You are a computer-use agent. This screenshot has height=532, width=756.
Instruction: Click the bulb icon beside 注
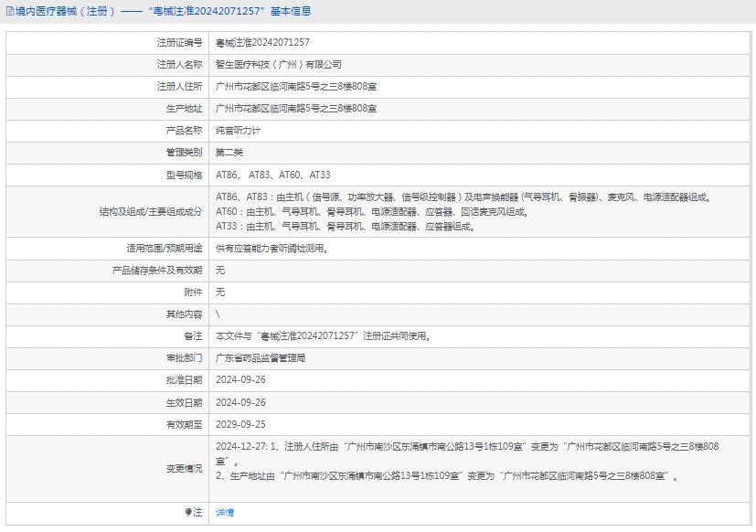(188, 513)
